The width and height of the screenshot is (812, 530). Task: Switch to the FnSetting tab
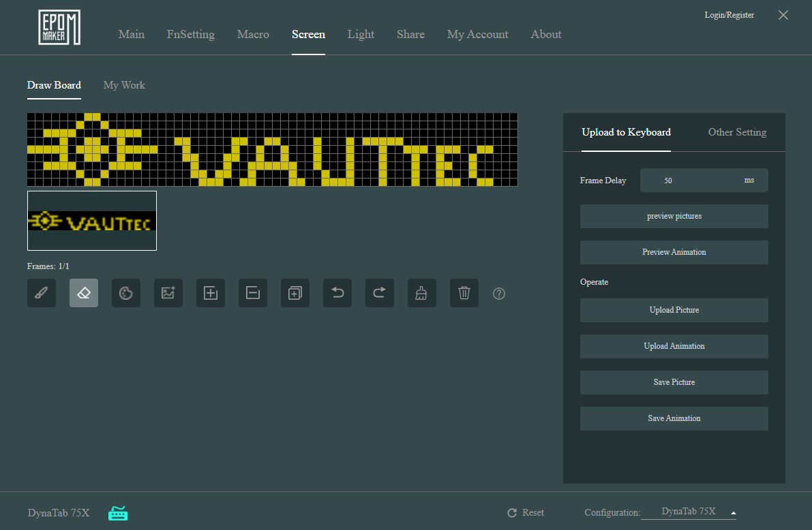[191, 34]
